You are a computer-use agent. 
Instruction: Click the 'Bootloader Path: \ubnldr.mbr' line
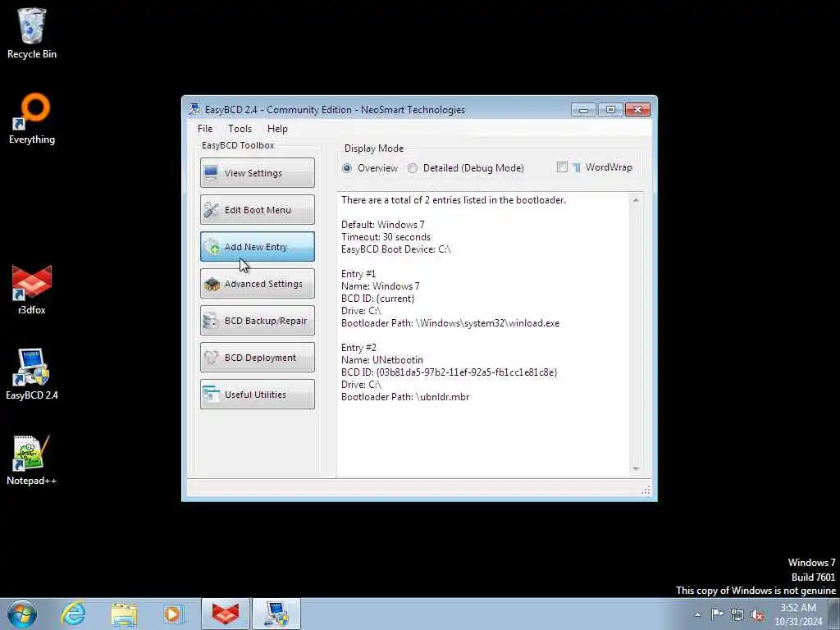(405, 397)
